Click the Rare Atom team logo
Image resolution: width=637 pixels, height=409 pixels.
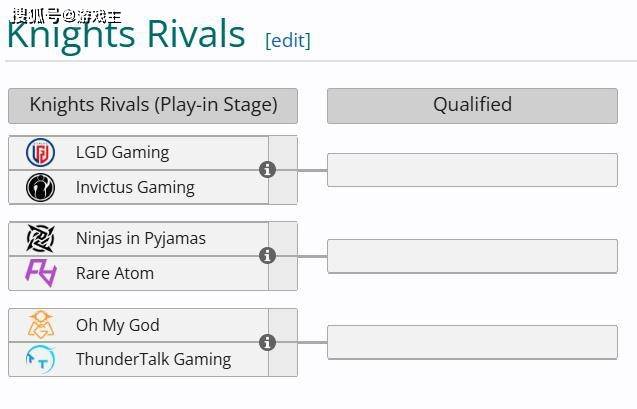click(41, 273)
